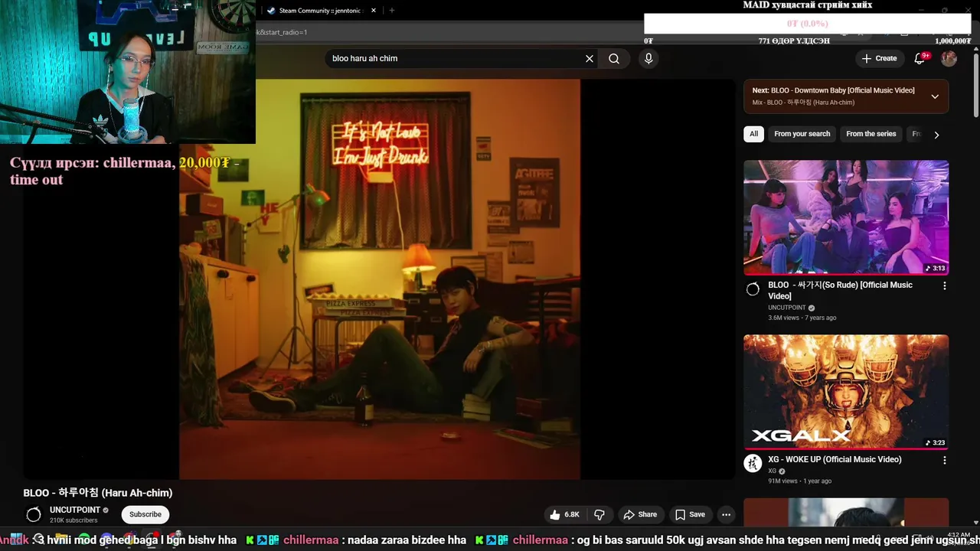Show more filter chips with the arrow
The height and width of the screenshot is (551, 980).
tap(936, 135)
